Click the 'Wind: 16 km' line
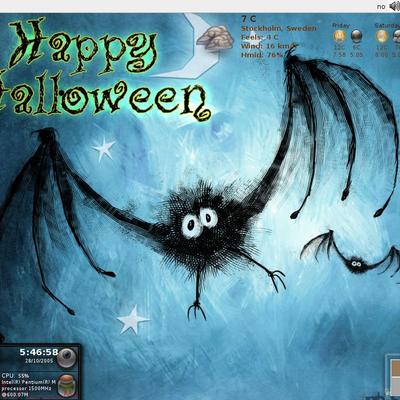Viewport: 400px width, 400px height. tap(267, 46)
